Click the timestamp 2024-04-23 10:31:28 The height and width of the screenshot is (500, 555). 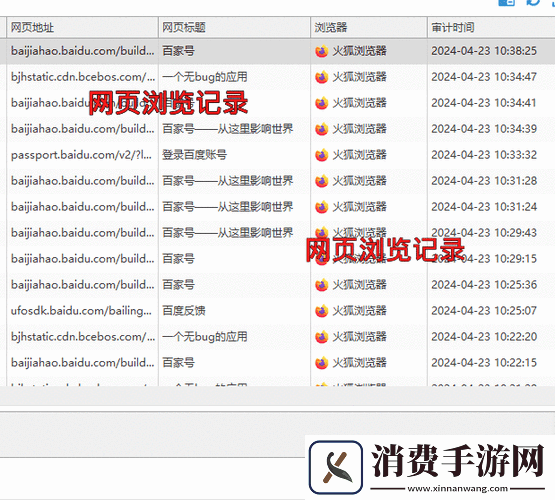click(x=484, y=181)
